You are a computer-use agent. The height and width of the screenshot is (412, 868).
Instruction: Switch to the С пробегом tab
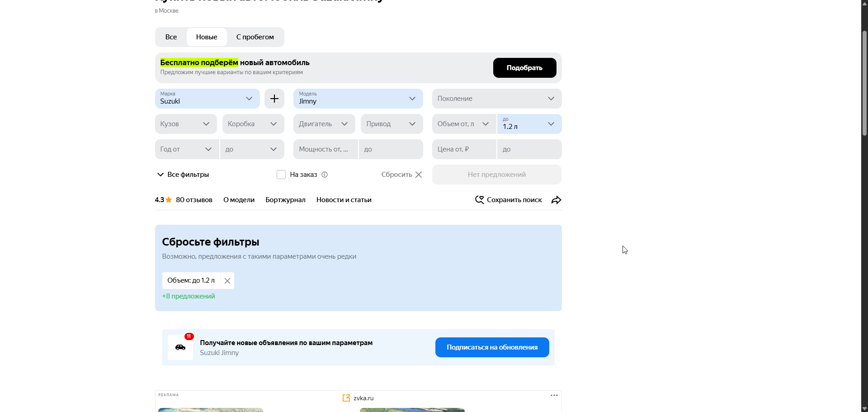[255, 37]
